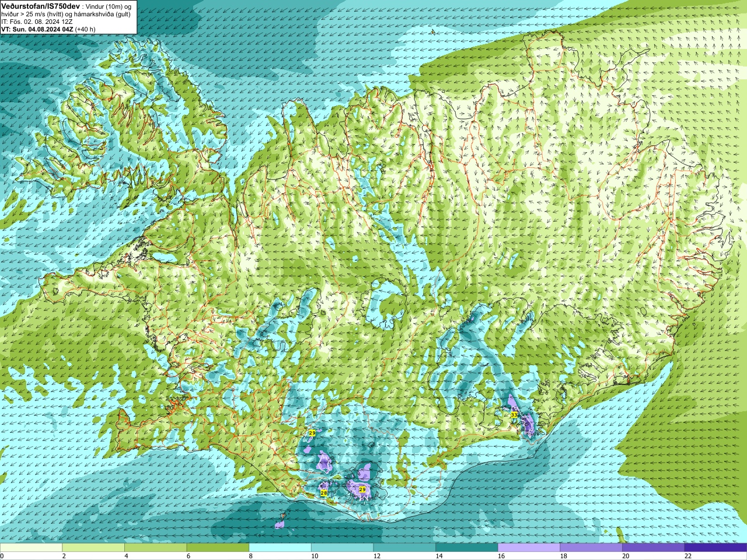Image resolution: width=747 pixels, height=560 pixels.
Task: Select the 20–22 m/s violet legend swatch
Action: pos(654,547)
